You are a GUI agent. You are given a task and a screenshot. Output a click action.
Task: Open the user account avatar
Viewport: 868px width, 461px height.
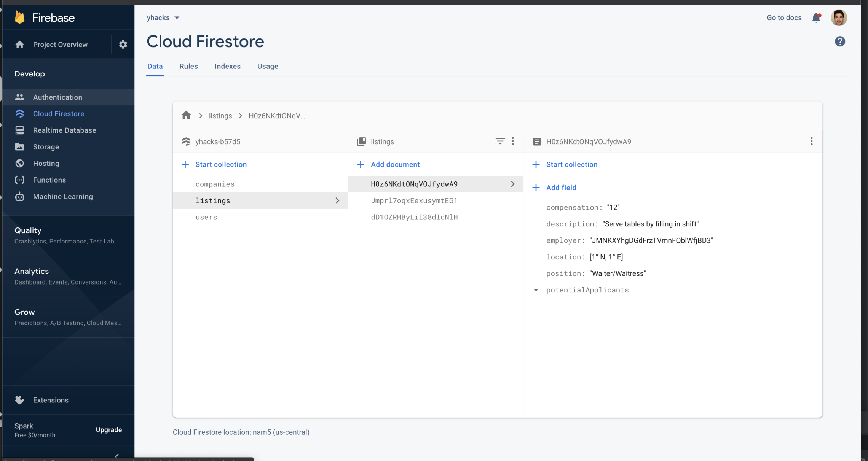[x=839, y=18]
